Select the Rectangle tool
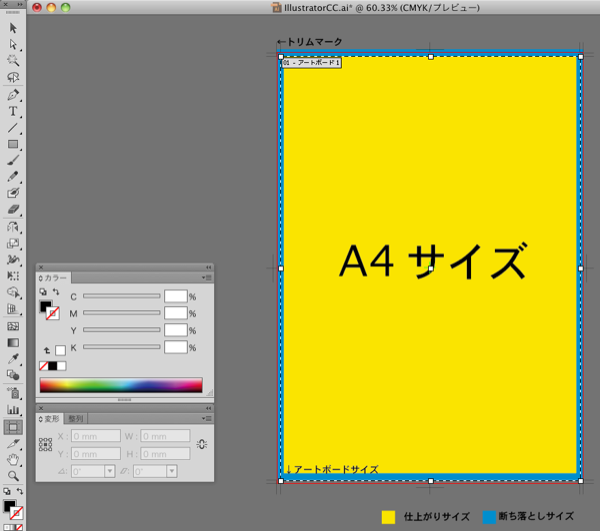This screenshot has height=531, width=600. click(x=14, y=144)
